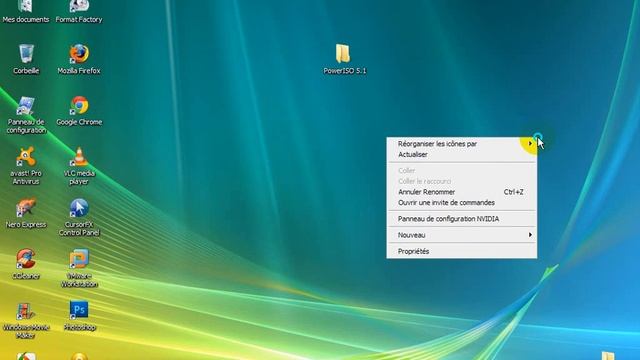Choose Ouvrir une invite de commandes
The height and width of the screenshot is (360, 640).
point(462,203)
